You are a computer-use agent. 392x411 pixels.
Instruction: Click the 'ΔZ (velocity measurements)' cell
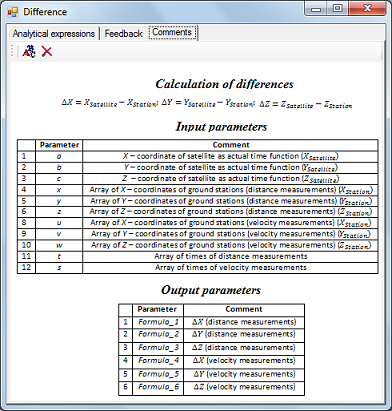tap(244, 387)
